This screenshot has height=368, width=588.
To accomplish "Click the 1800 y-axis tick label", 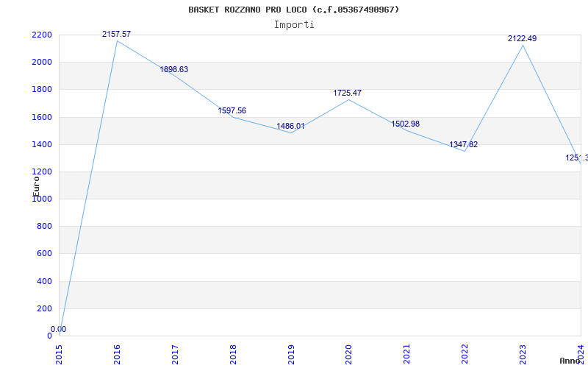I will 42,90.
